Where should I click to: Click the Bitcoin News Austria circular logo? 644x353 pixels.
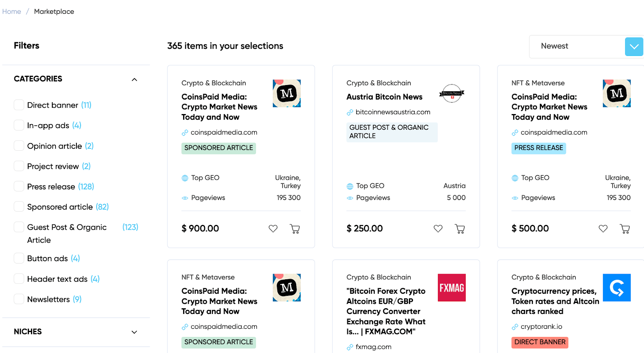(452, 93)
